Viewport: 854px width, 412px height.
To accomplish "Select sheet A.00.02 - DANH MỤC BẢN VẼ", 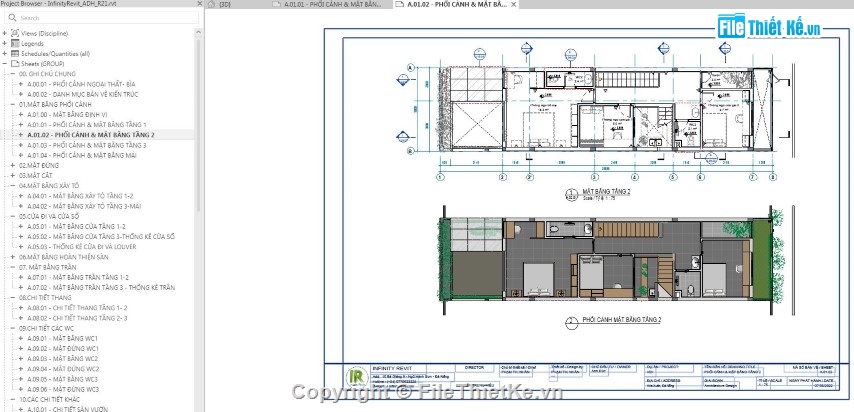I will [83, 94].
